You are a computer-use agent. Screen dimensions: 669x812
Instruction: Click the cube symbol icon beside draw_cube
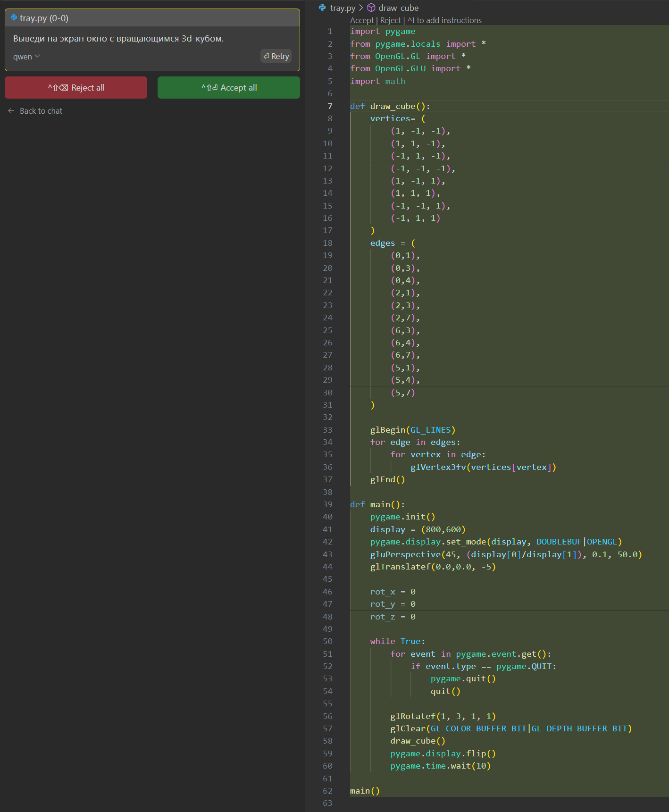371,8
